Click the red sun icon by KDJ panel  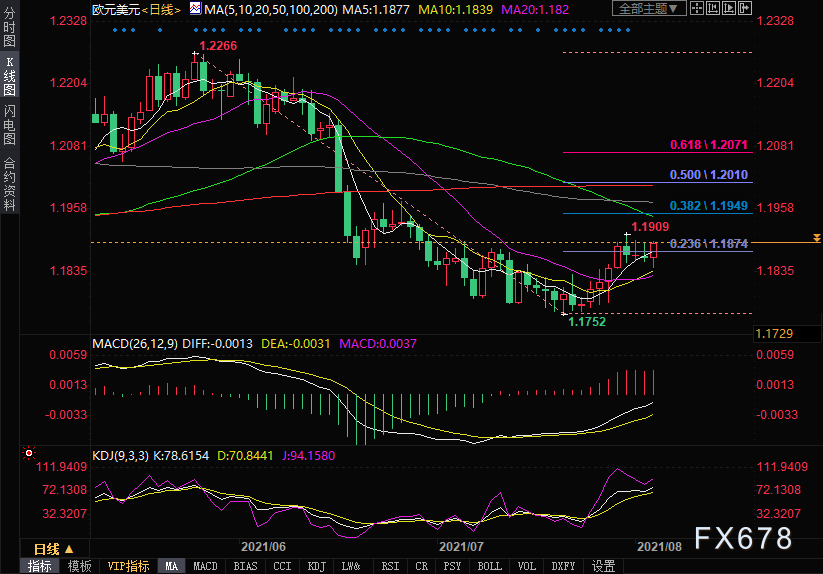(29, 453)
